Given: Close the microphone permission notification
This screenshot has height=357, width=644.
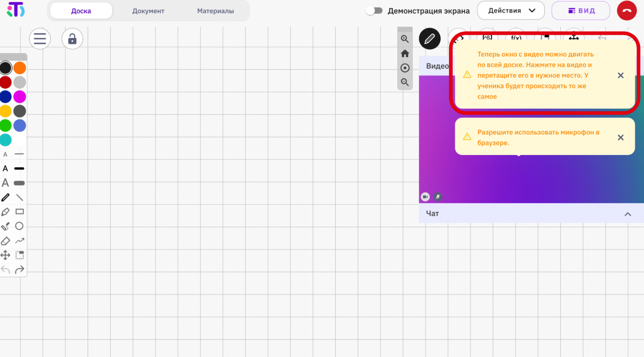Looking at the screenshot, I should pos(621,138).
